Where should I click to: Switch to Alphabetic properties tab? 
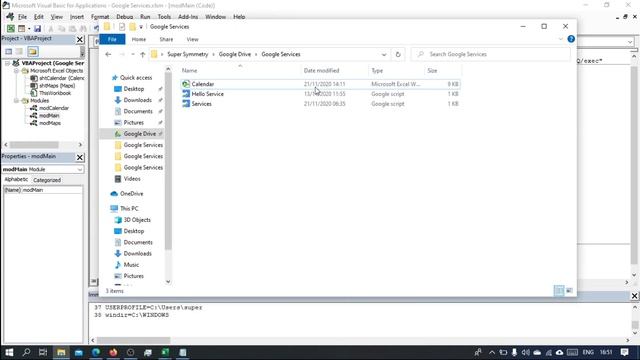tap(16, 180)
